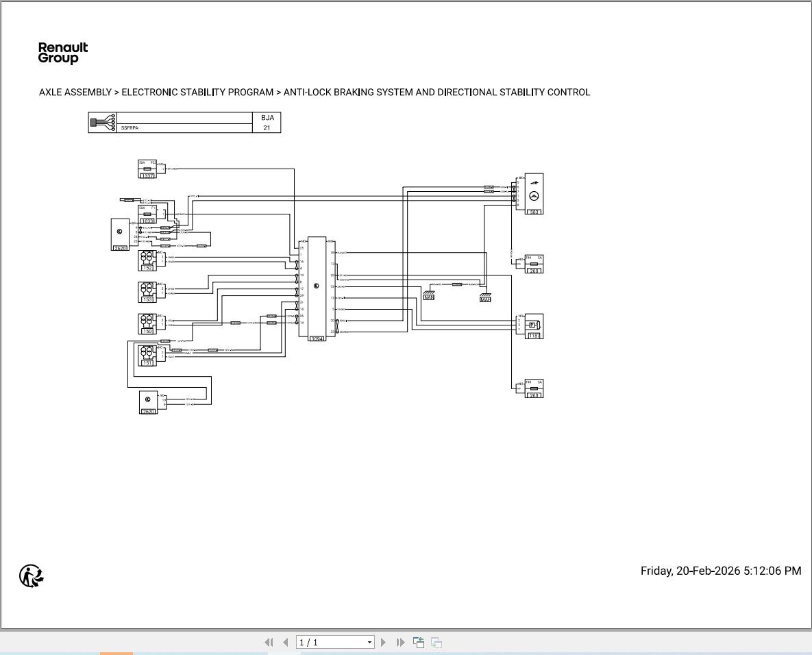The image size is (812, 655).
Task: Click the BJA 21 legend cell
Action: [x=267, y=123]
